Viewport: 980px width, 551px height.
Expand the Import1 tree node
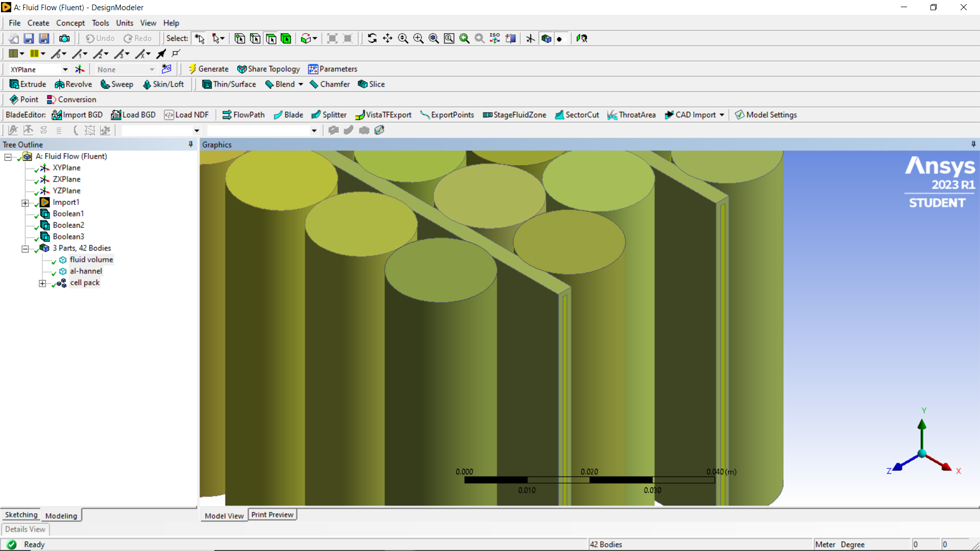(x=25, y=203)
